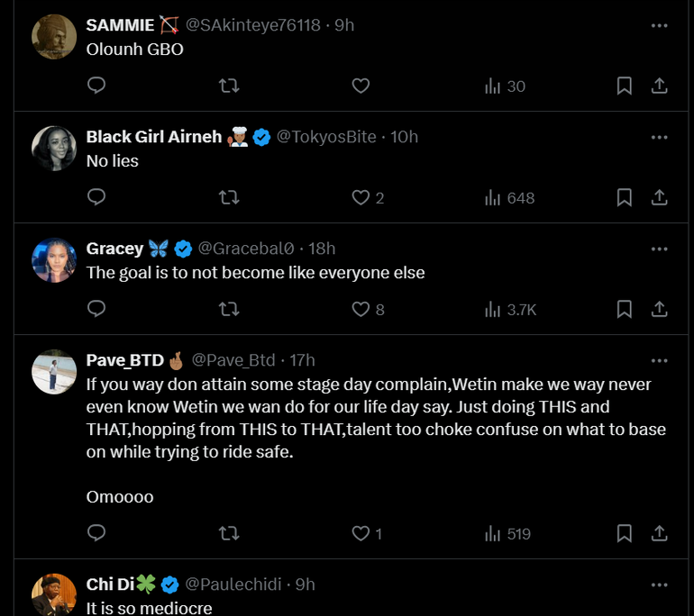This screenshot has height=616, width=694.
Task: Reply to SAMMIE's tweet
Action: 96,86
